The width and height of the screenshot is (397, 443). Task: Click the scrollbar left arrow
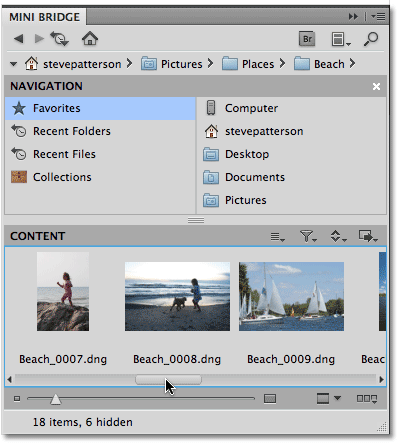[9, 379]
